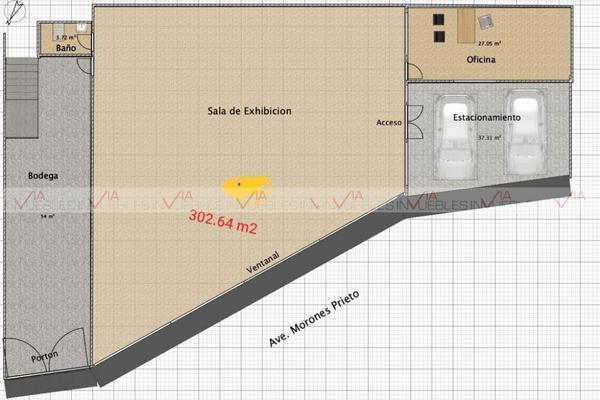Click the 37.31 m² parking area measurement
This screenshot has width=600, height=400.
tap(489, 138)
